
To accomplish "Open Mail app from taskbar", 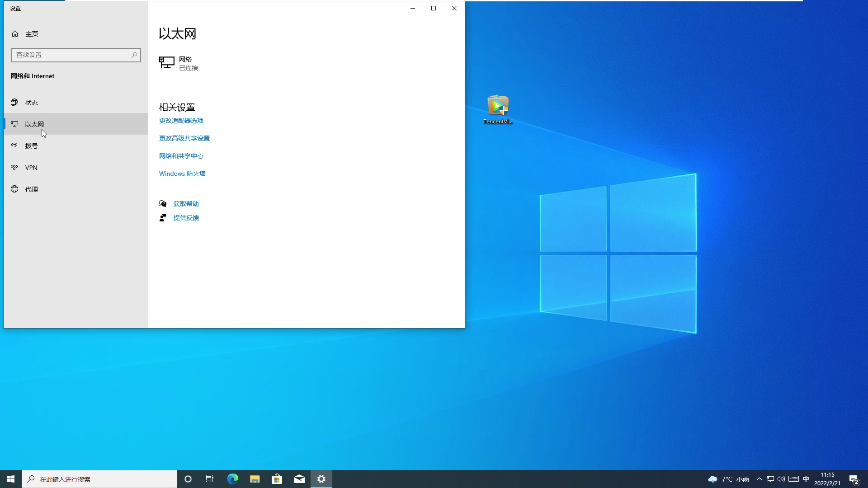I will [x=299, y=479].
